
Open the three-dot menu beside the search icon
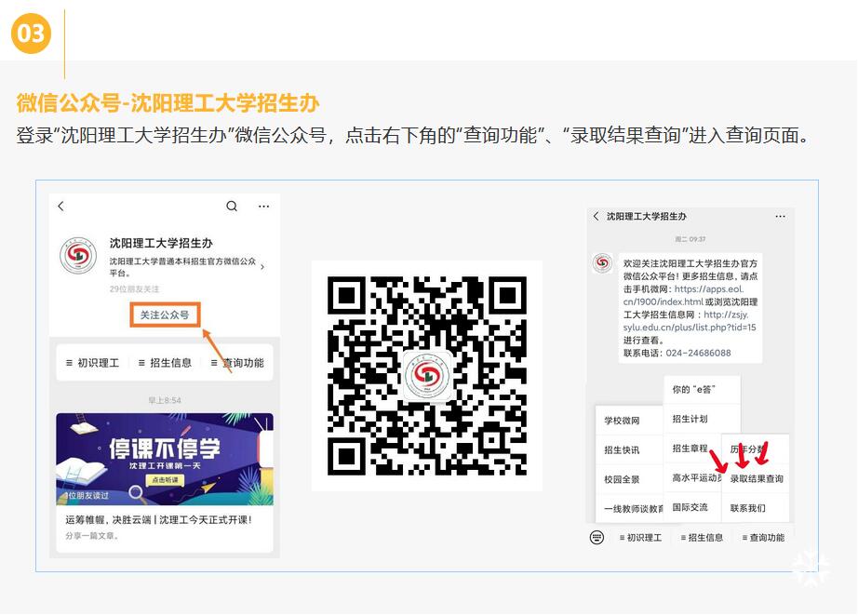[x=263, y=207]
